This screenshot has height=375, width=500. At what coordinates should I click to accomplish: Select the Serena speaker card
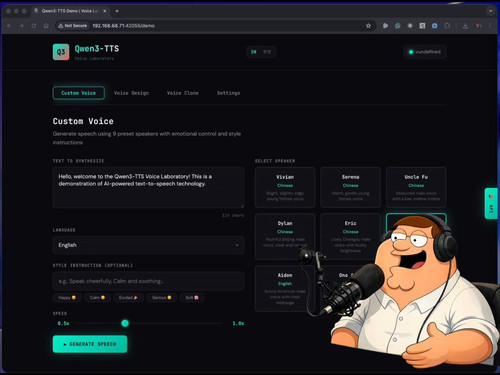coord(350,187)
